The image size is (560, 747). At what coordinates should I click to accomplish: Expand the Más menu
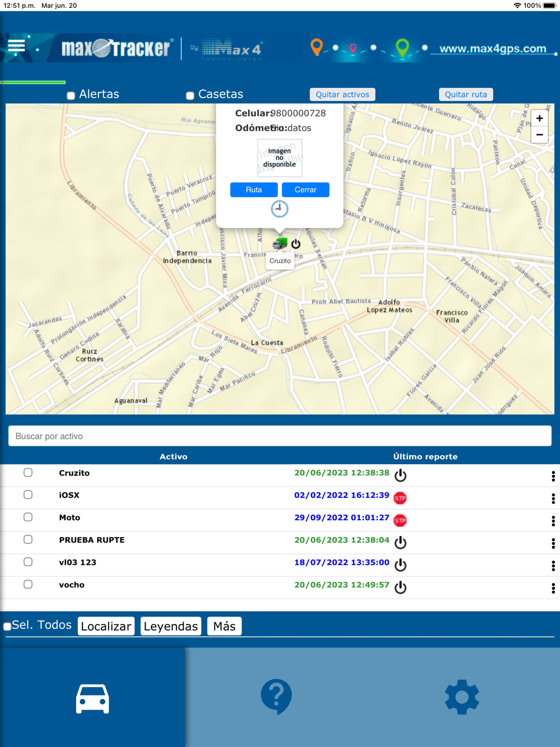click(225, 626)
